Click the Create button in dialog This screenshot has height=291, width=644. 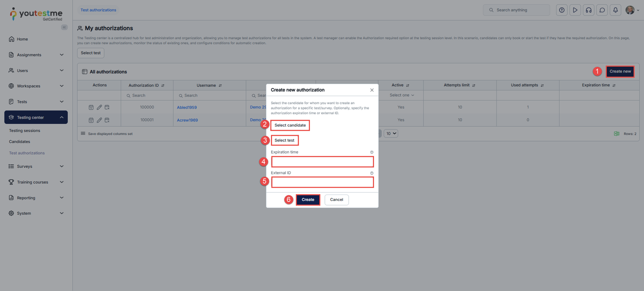coord(308,200)
